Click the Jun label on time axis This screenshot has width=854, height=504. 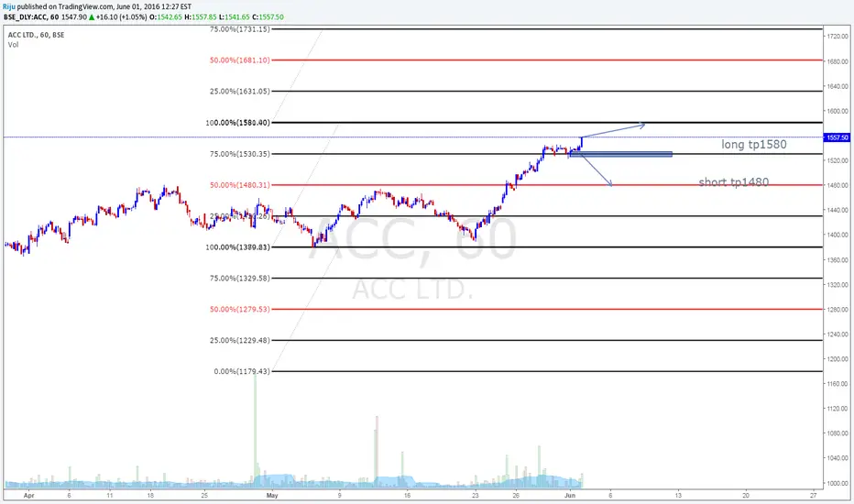570,495
